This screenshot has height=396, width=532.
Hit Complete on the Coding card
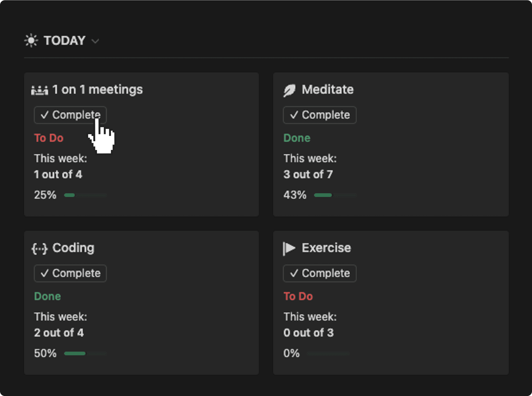coord(70,273)
